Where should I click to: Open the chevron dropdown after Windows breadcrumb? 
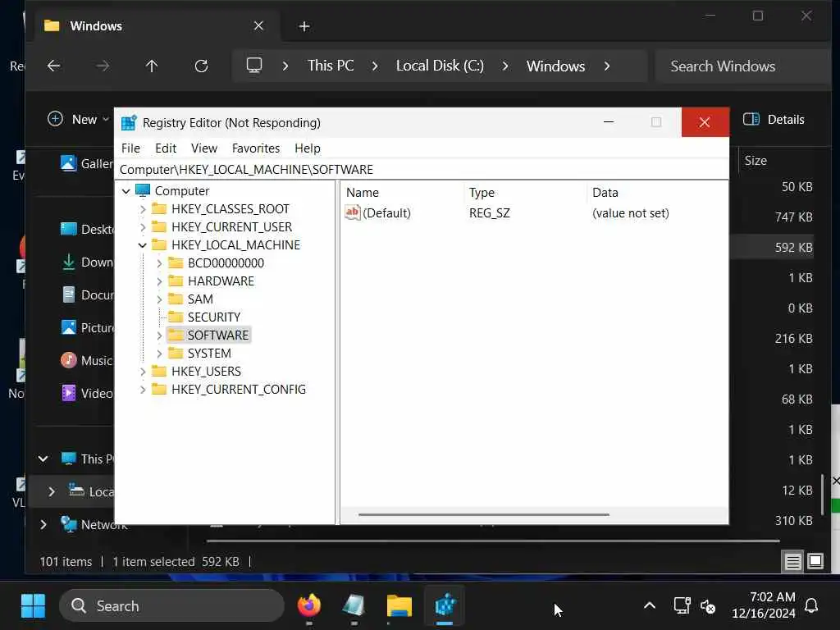click(607, 66)
